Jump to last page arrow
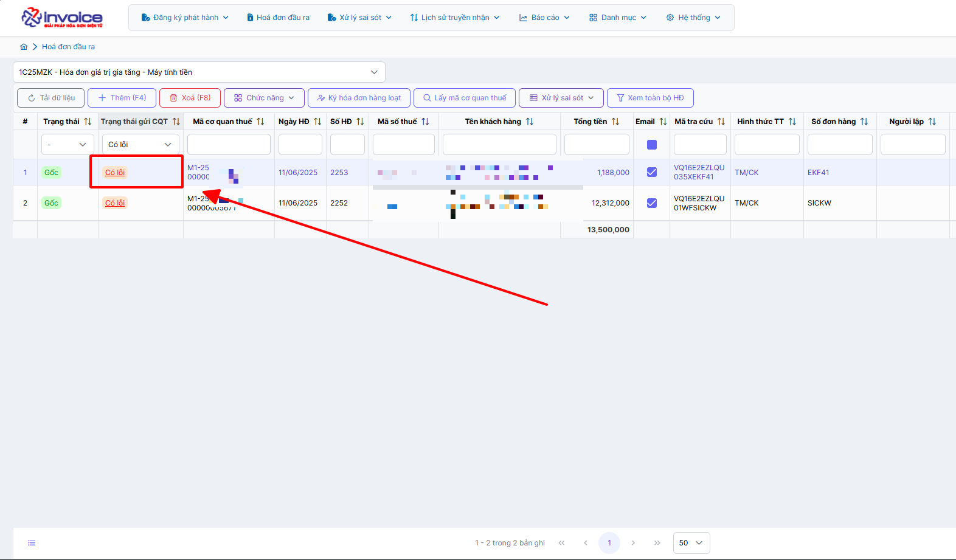Image resolution: width=956 pixels, height=560 pixels. [x=657, y=543]
